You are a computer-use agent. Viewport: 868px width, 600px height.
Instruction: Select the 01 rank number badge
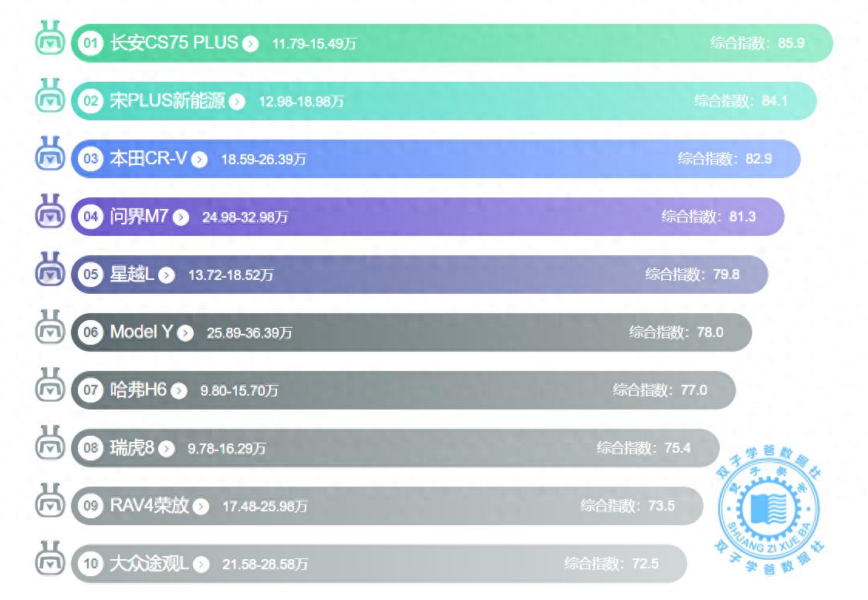[x=91, y=43]
